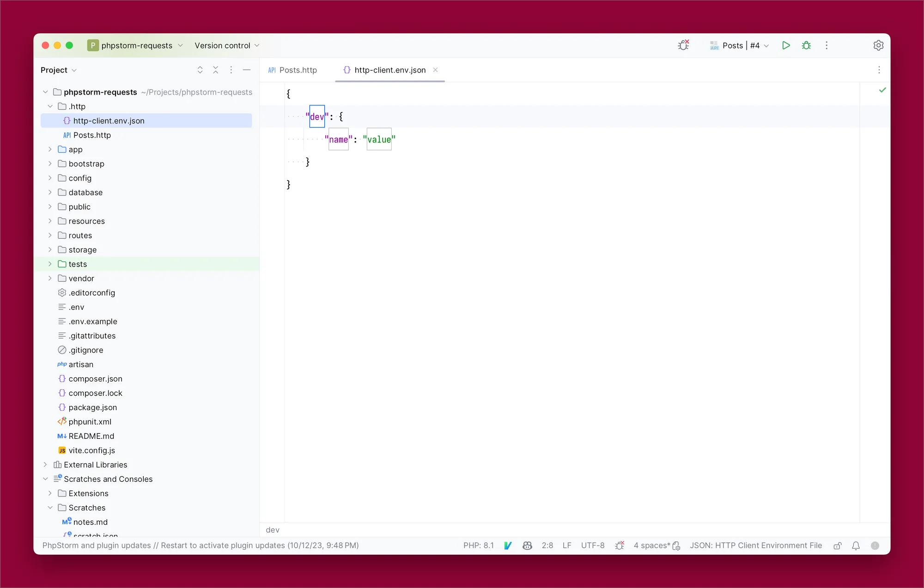The image size is (924, 588).
Task: Switch to the Posts.http tab
Action: [x=292, y=70]
